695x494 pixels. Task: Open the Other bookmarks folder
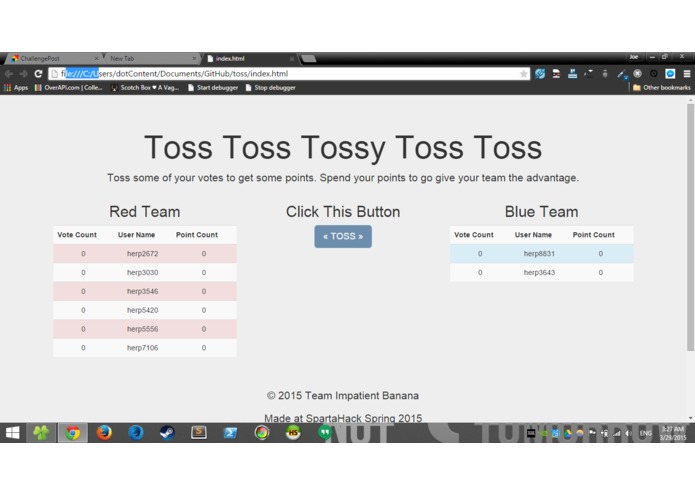coord(662,88)
